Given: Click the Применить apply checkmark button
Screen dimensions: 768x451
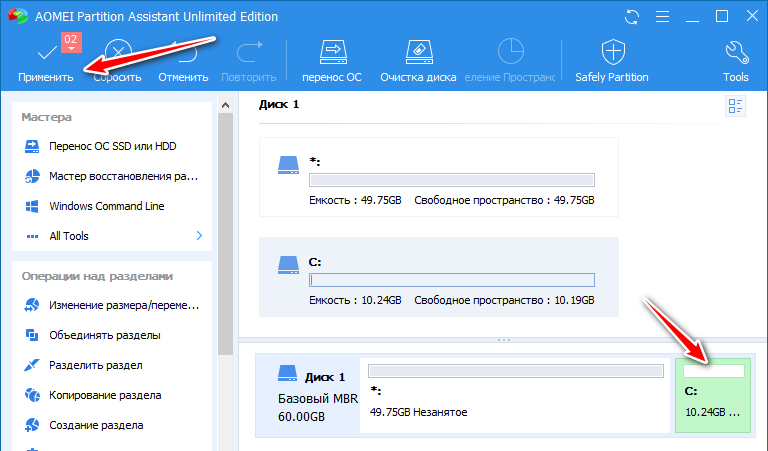Looking at the screenshot, I should click(46, 61).
